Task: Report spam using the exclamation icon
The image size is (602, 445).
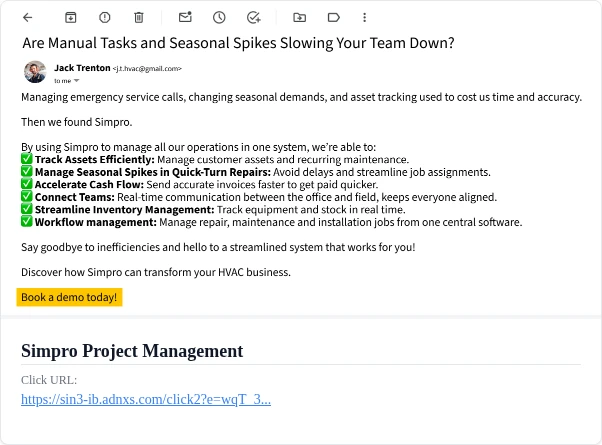Action: click(104, 18)
